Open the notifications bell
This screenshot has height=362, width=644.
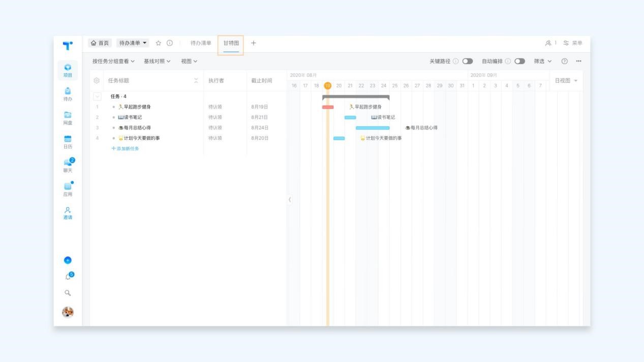68,277
